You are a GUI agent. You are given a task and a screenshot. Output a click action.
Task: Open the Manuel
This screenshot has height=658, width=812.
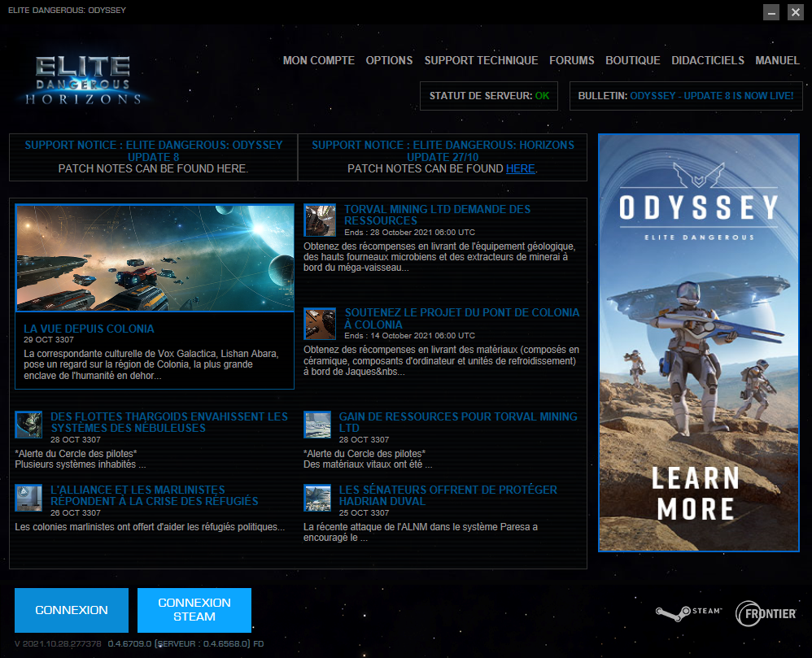[x=777, y=60]
